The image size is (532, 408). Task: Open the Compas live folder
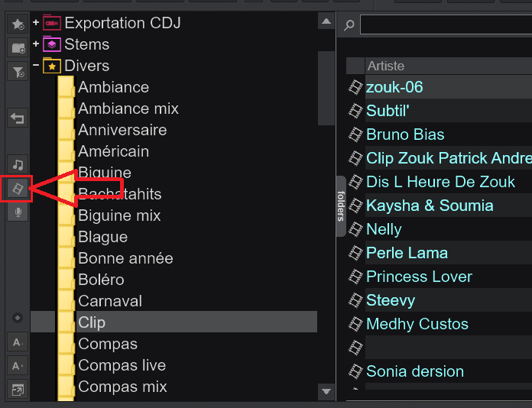122,365
